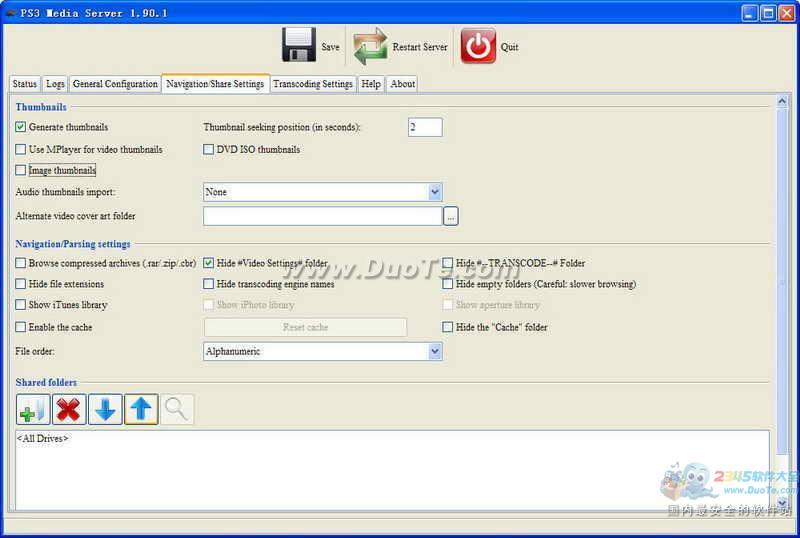Toggle Enable the cache checkbox
The width and height of the screenshot is (800, 538).
(x=20, y=327)
